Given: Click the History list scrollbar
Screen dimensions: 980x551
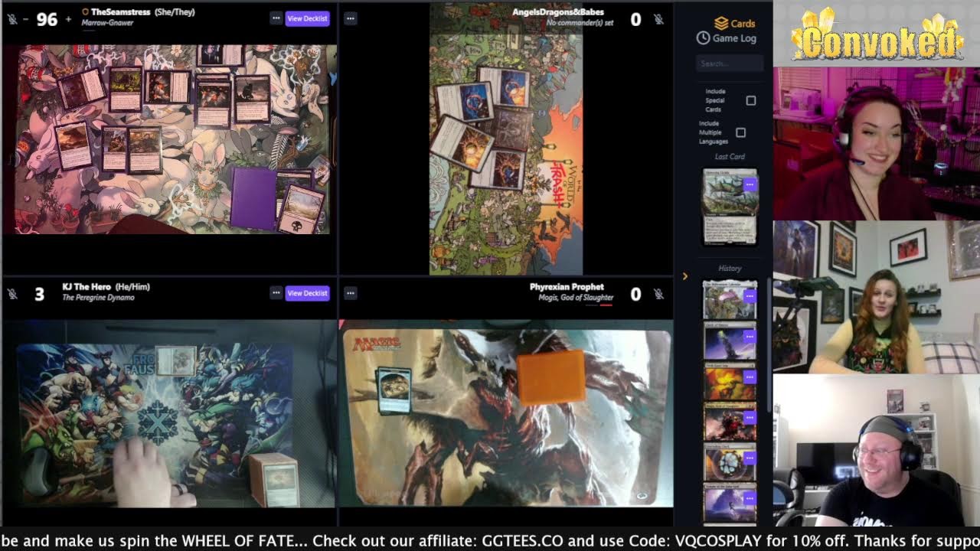Looking at the screenshot, I should pyautogui.click(x=768, y=344).
